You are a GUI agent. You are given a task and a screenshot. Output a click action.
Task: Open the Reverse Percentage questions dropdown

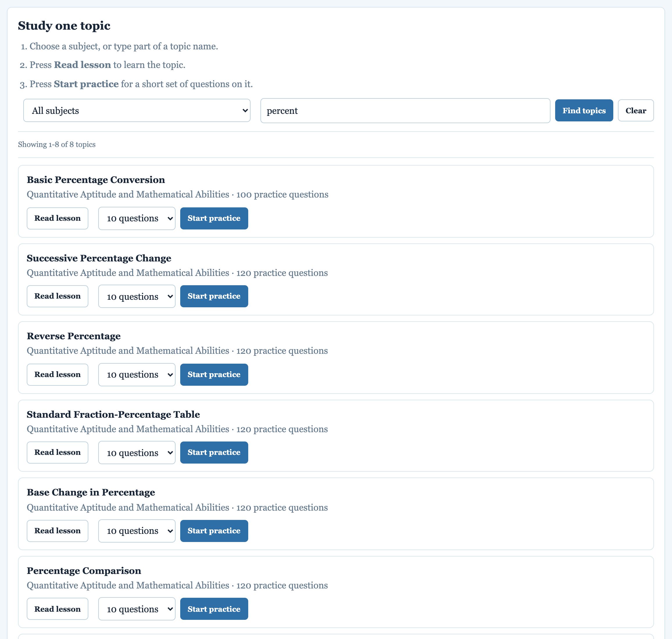coord(137,375)
